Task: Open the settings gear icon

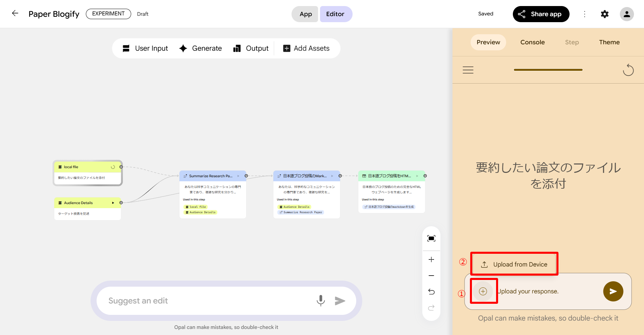Action: click(604, 14)
